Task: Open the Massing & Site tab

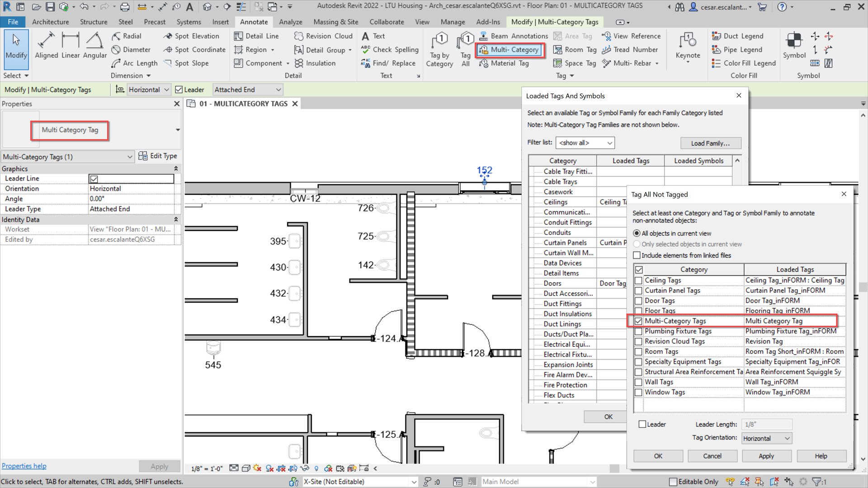Action: point(335,22)
